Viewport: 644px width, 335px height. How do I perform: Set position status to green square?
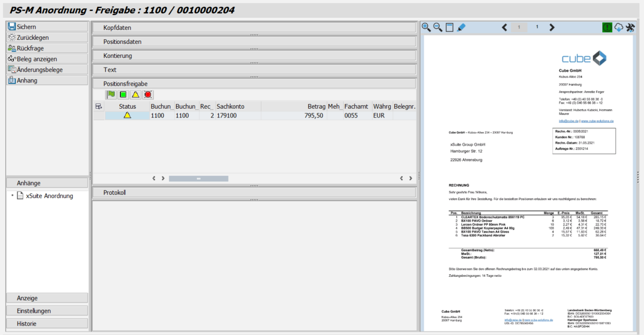point(123,94)
